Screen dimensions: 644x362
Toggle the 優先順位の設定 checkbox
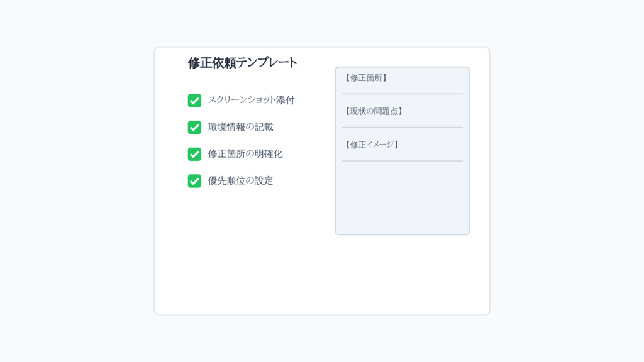coord(194,181)
